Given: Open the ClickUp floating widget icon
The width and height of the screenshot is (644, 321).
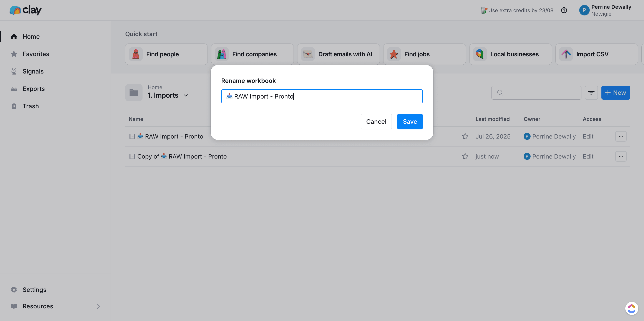Looking at the screenshot, I should point(631,308).
